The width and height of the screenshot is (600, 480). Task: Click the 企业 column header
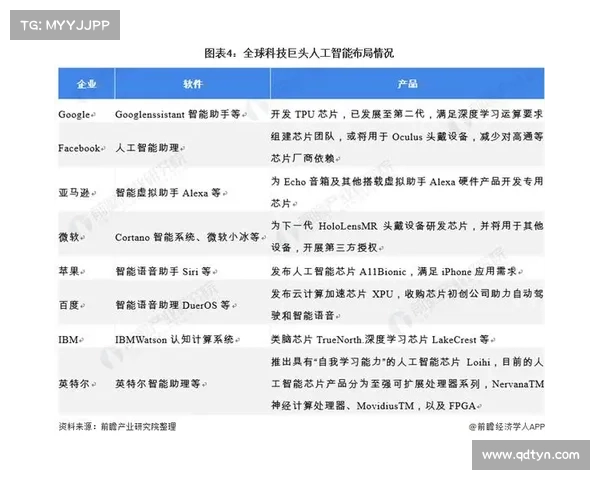[x=86, y=84]
